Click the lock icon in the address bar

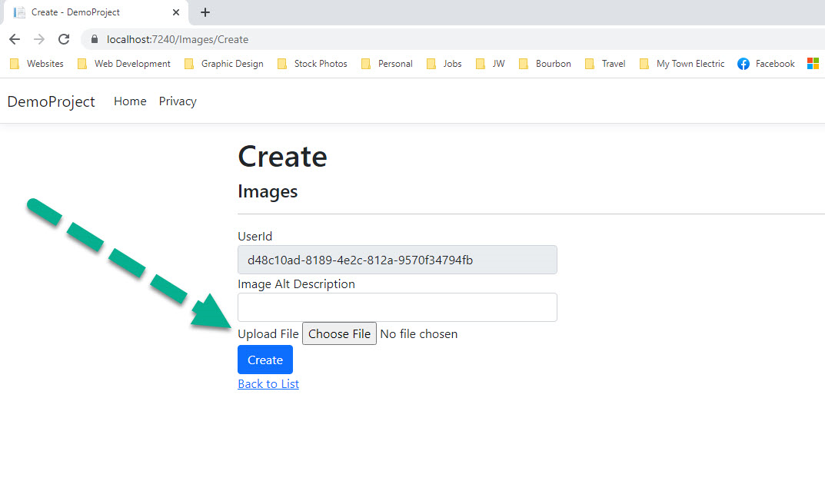pos(95,39)
